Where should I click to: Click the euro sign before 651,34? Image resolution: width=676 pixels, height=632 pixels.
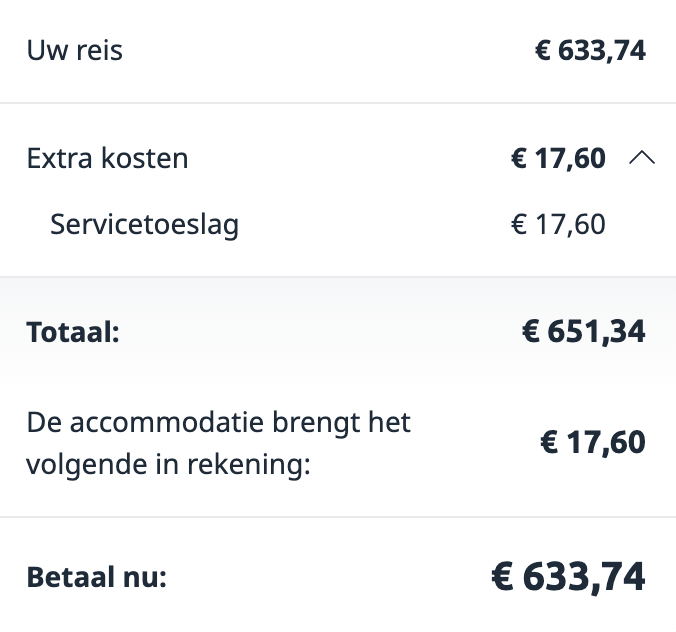[530, 332]
